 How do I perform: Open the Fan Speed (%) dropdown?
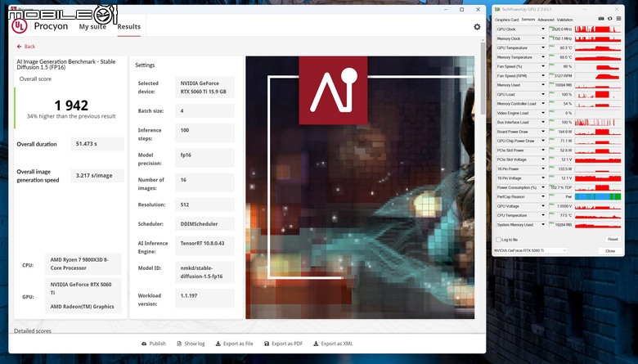[543, 66]
